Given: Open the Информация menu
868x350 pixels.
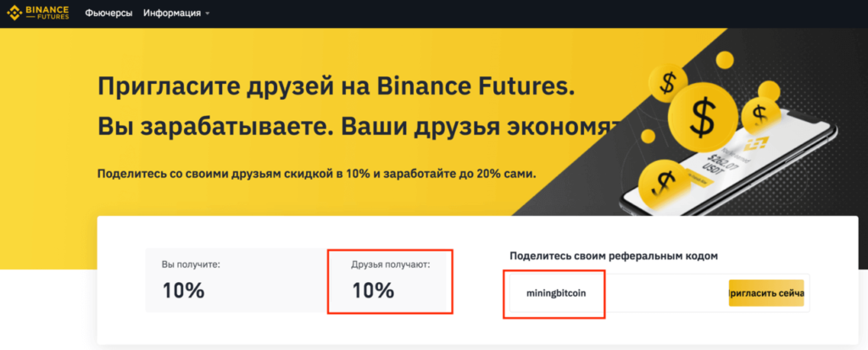Looking at the screenshot, I should (x=172, y=14).
